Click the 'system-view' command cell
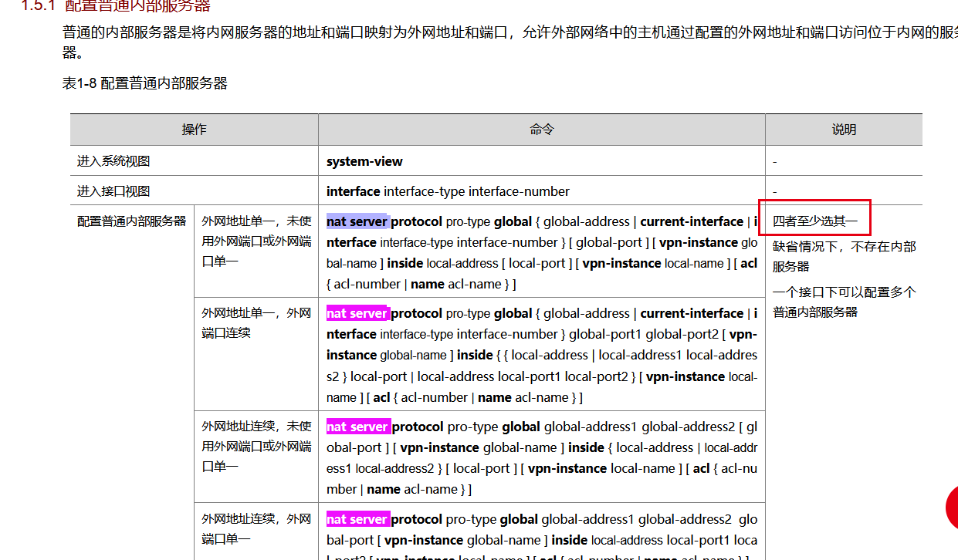958x560 pixels. [x=541, y=161]
